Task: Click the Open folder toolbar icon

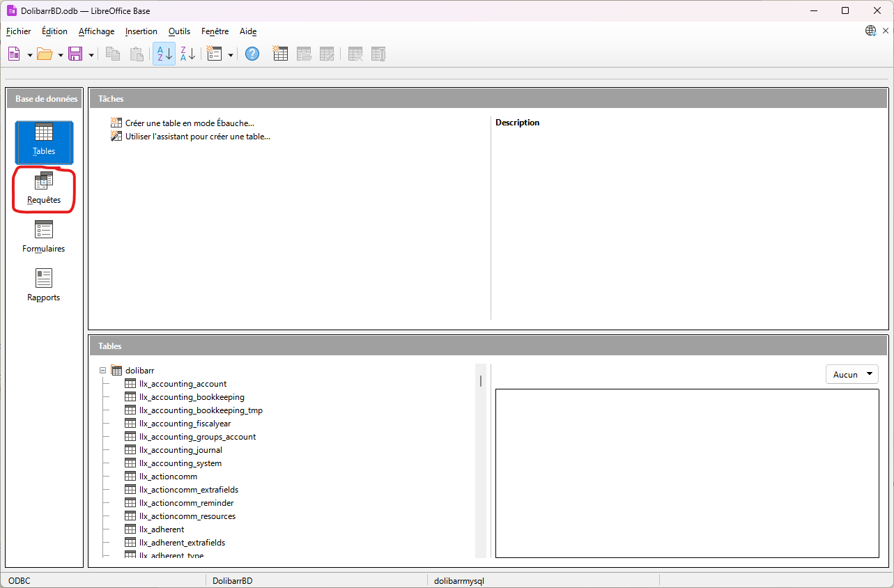Action: pyautogui.click(x=45, y=54)
